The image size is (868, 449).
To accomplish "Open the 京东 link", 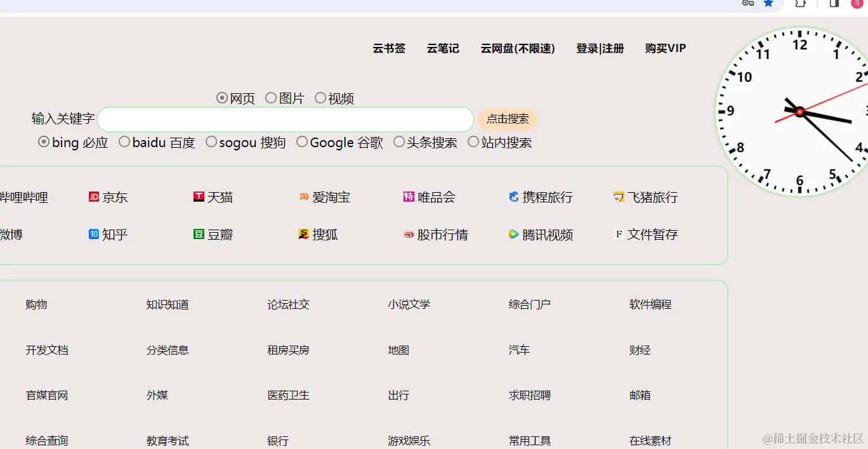I will (x=115, y=197).
